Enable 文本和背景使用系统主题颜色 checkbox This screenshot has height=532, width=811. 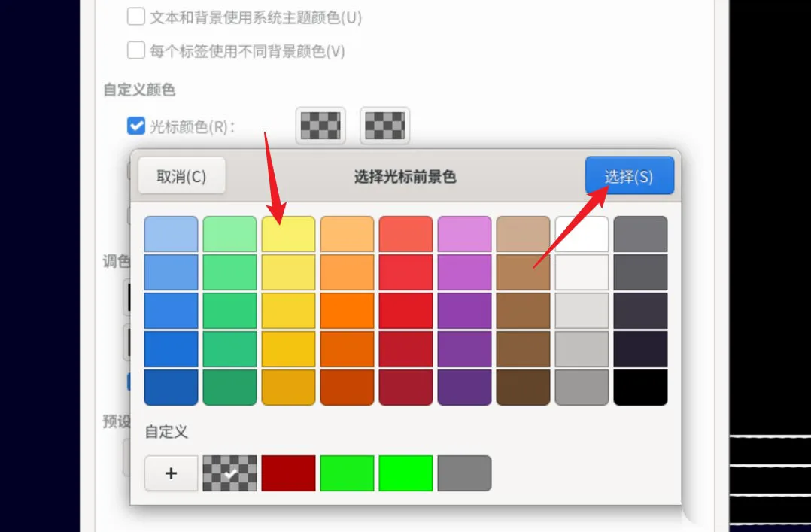[x=135, y=16]
